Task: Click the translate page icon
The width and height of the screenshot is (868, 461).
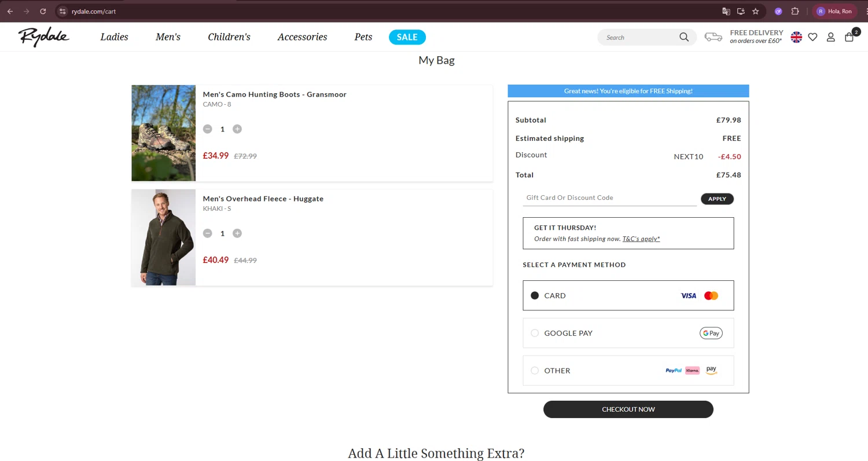Action: 726,11
